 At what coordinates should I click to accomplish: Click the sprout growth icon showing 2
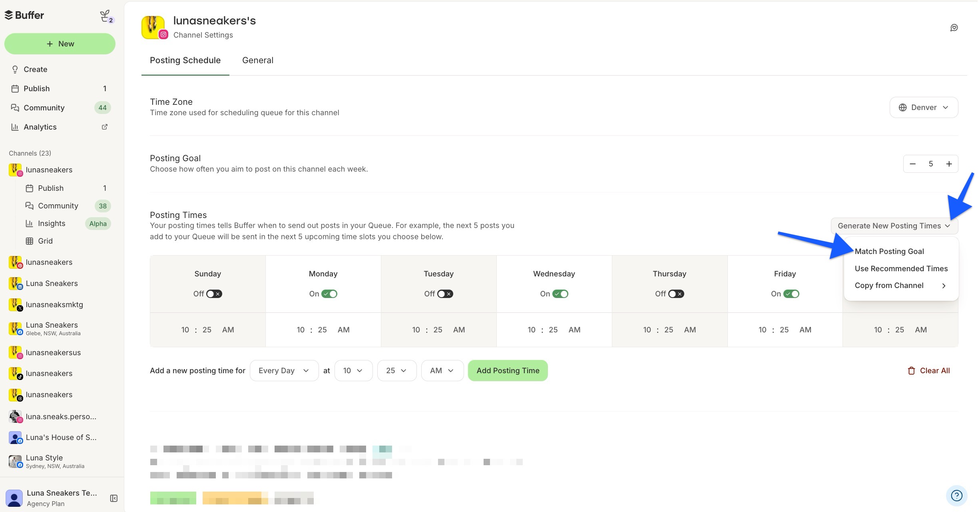point(106,16)
